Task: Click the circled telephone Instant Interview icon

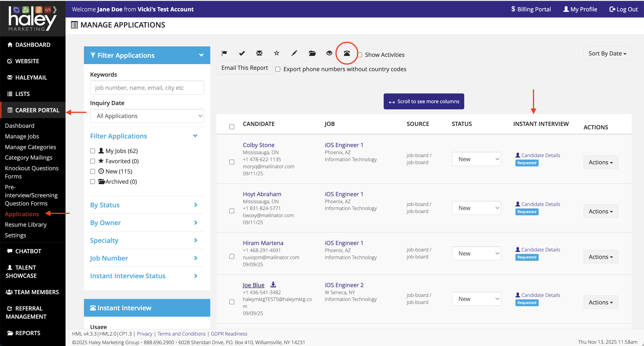Action: pyautogui.click(x=347, y=53)
